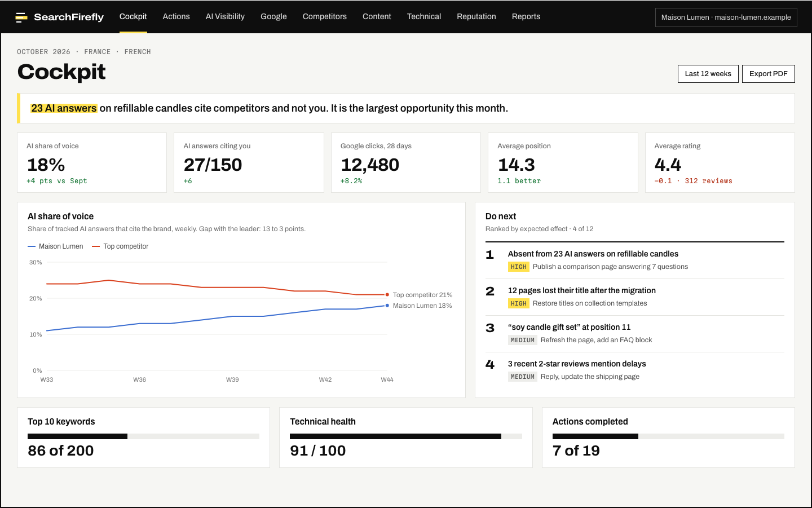Open the AI answers citing you card
Viewport: 812px width, 508px height.
[x=249, y=163]
